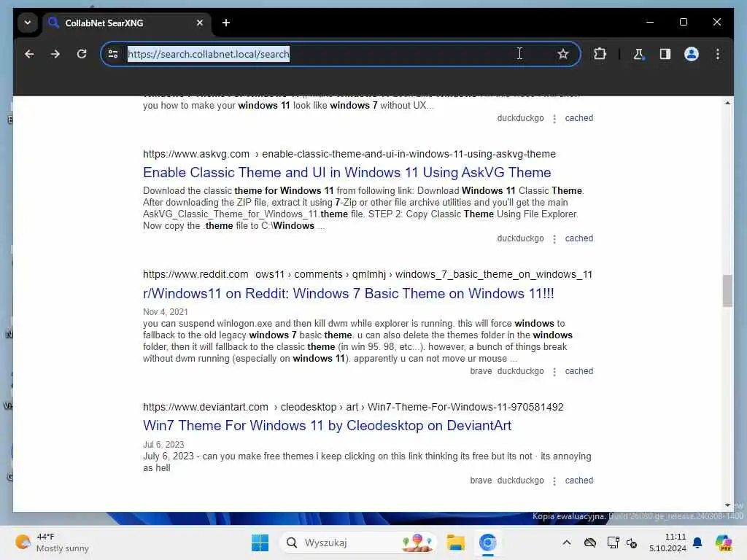Click the page's vertical scrollbar thumb

pos(727,291)
